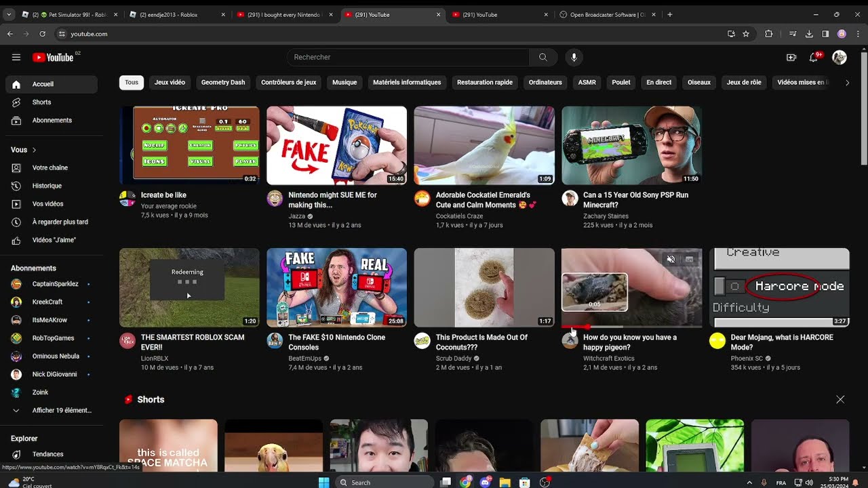Open Chrome downloads icon
This screenshot has width=868, height=488.
809,34
